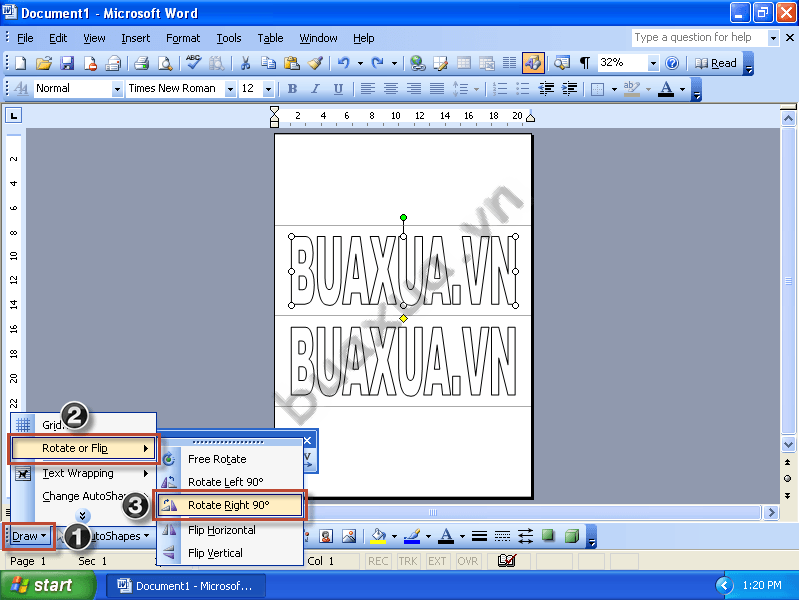Toggle REC macro recording indicator
Image resolution: width=799 pixels, height=600 pixels.
tap(378, 561)
